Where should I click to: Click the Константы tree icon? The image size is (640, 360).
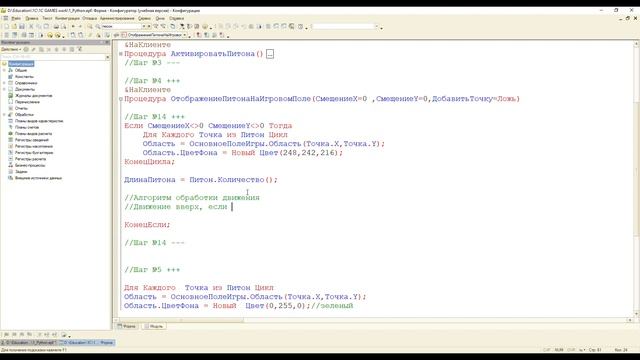tap(11, 77)
